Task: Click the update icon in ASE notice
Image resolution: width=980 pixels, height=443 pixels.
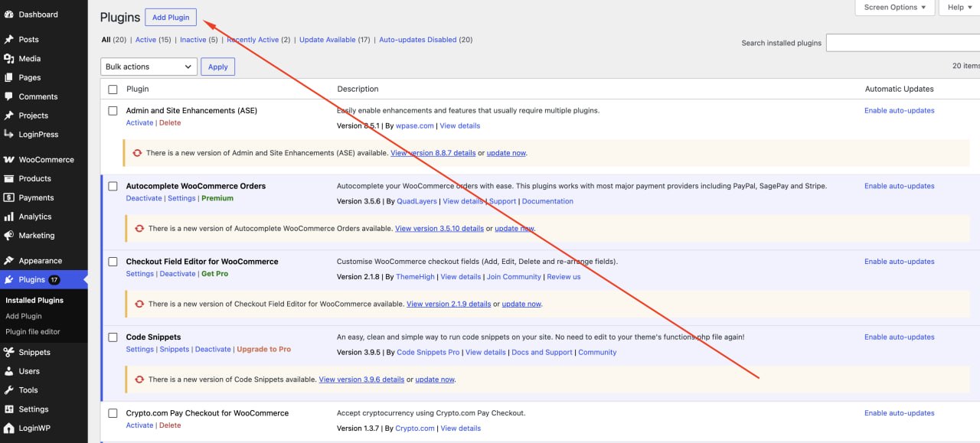Action: click(x=137, y=153)
